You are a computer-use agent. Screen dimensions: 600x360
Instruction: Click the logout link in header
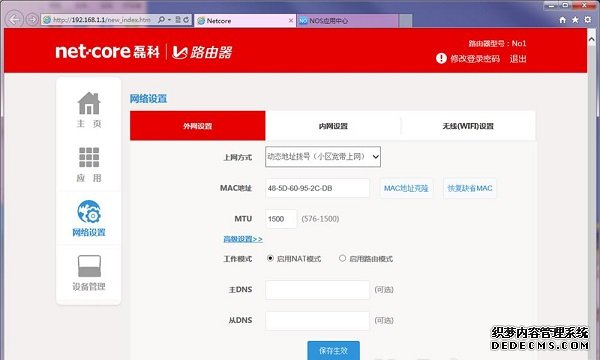(518, 59)
